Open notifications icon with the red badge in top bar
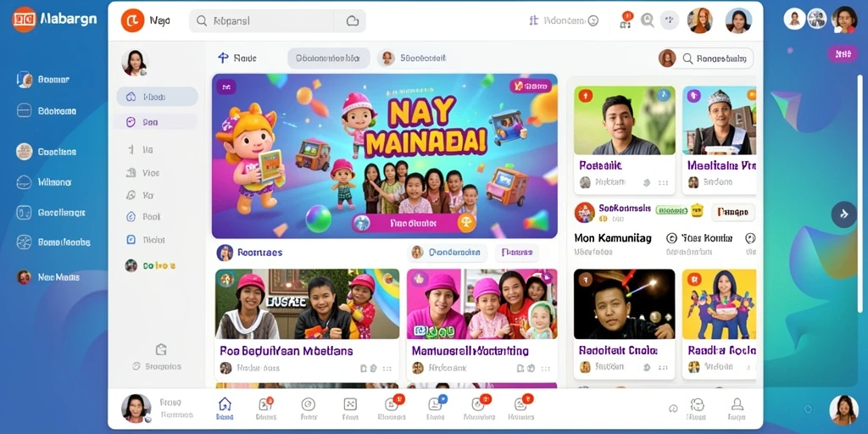Screen dimensions: 868x434 (626, 20)
